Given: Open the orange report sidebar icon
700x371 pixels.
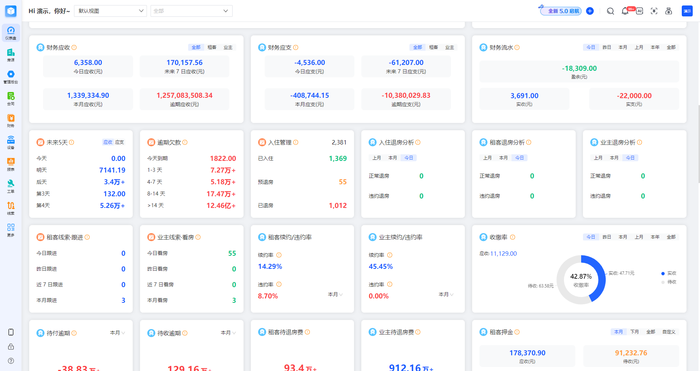Looking at the screenshot, I should [x=11, y=162].
